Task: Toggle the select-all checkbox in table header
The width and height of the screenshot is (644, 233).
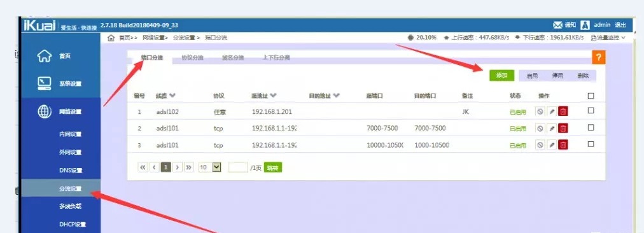Action: click(x=591, y=95)
